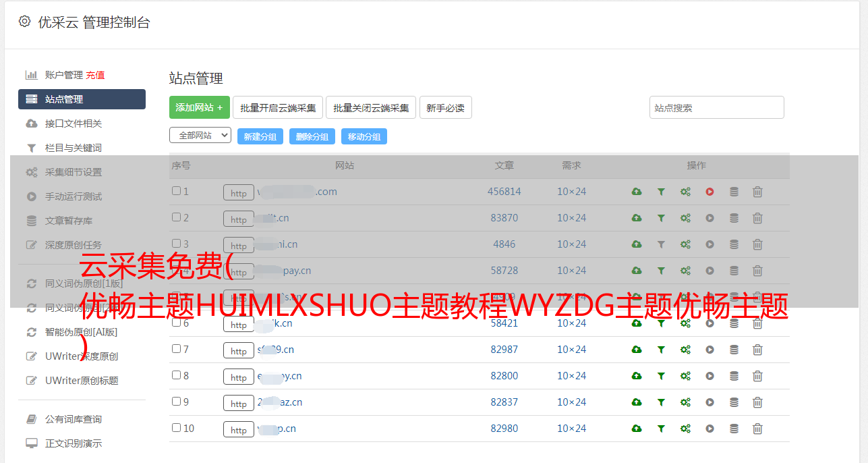
Task: Click the cloud upload icon in the 82800 row
Action: [x=637, y=376]
